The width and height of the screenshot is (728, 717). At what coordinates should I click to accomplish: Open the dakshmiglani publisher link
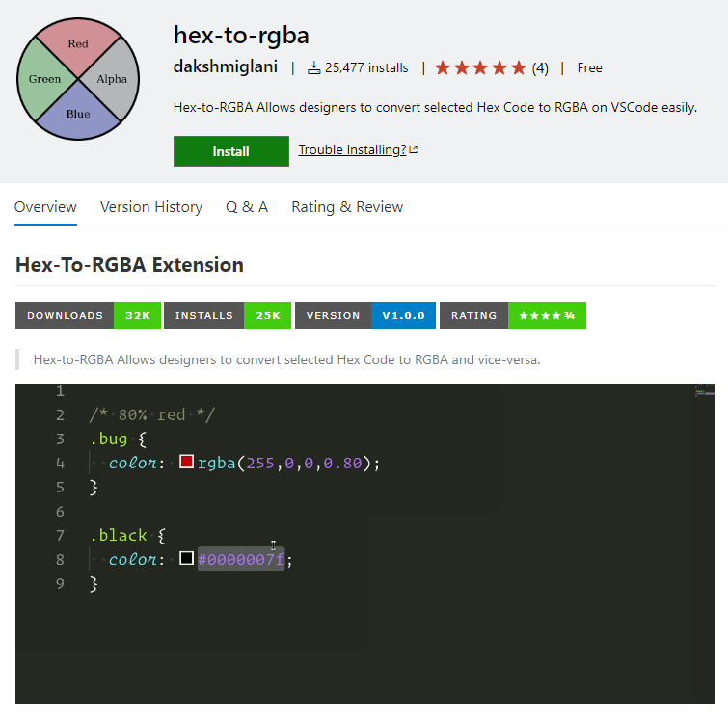click(x=226, y=66)
